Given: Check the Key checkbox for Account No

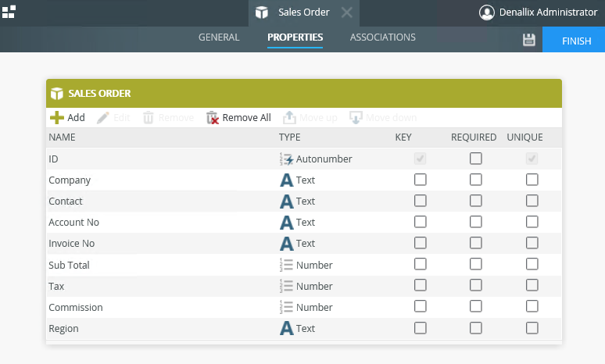Looking at the screenshot, I should click(421, 222).
